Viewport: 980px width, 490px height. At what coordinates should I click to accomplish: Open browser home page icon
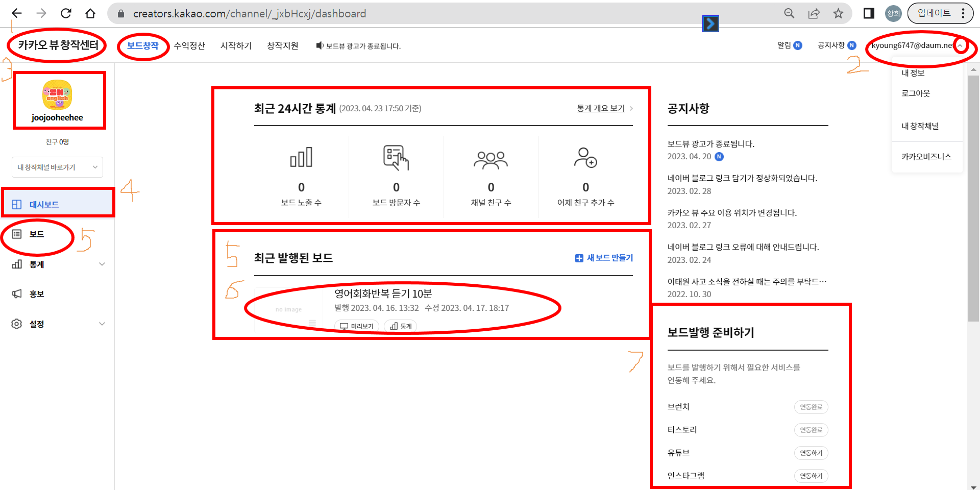[x=90, y=13]
